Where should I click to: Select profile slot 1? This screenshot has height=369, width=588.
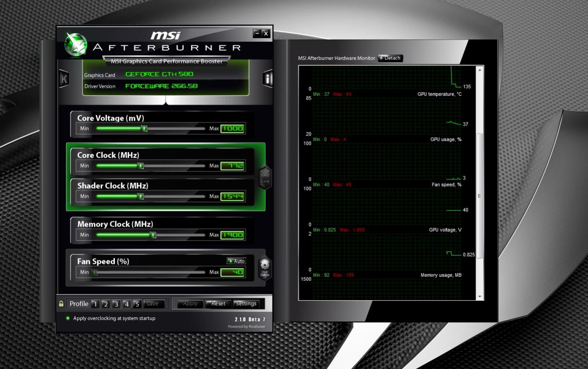click(95, 304)
